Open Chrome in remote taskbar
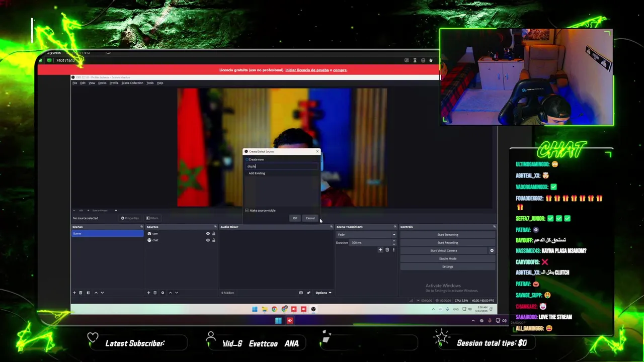This screenshot has height=362, width=644. click(x=274, y=309)
